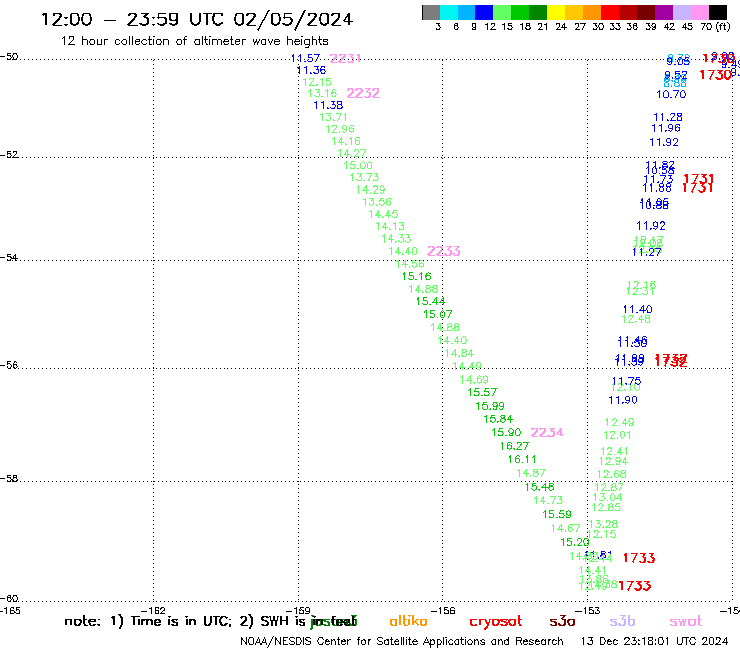Click wave height value 11.40
740x650 pixels.
(638, 310)
